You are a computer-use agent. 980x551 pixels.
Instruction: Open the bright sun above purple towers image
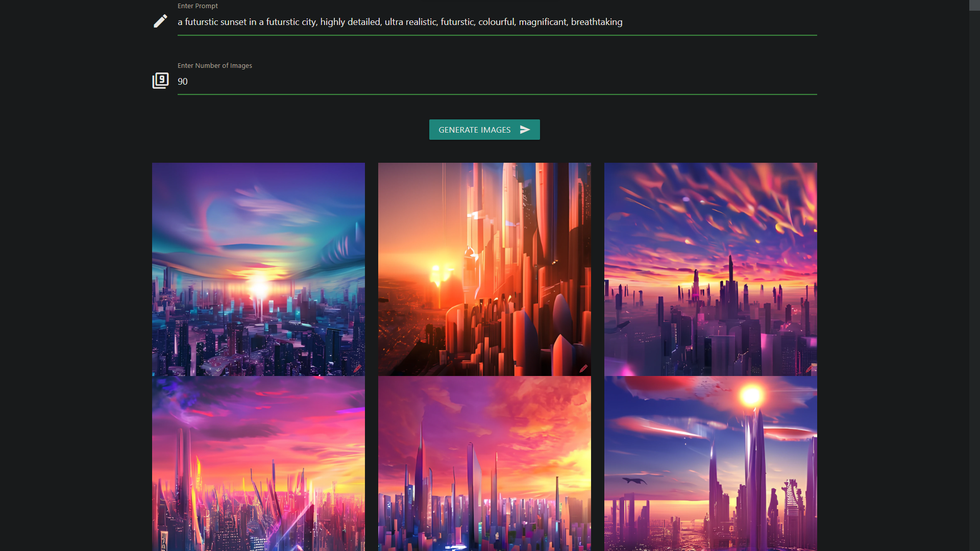(x=710, y=464)
